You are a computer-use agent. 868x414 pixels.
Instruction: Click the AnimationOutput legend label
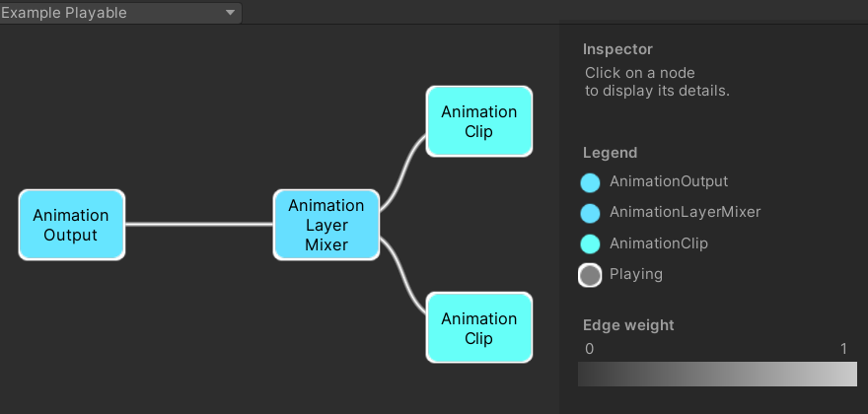pos(669,181)
